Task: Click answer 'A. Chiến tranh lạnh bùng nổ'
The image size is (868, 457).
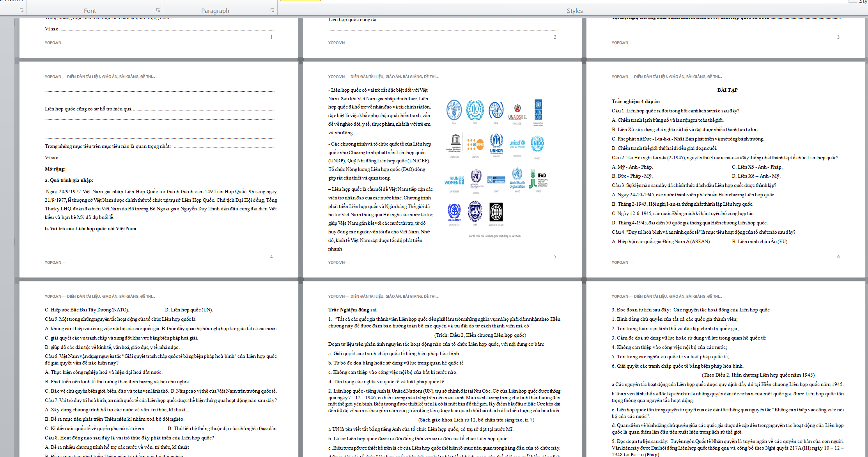Action: [x=668, y=120]
